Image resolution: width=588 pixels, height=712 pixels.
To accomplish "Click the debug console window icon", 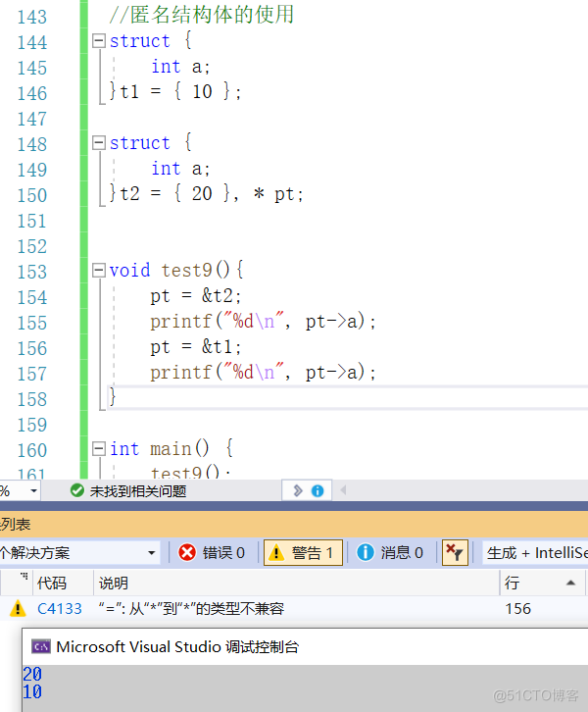I will pos(41,646).
